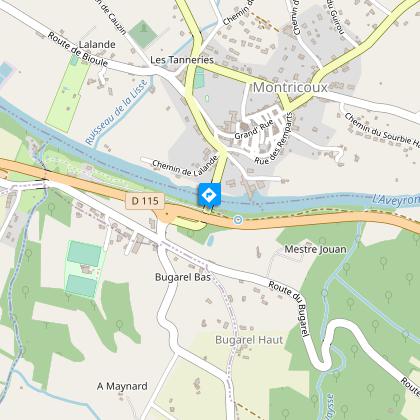Screen dimensions: 420x420
Task: Click the Bugarel Haut hamlet label
Action: pyautogui.click(x=249, y=340)
